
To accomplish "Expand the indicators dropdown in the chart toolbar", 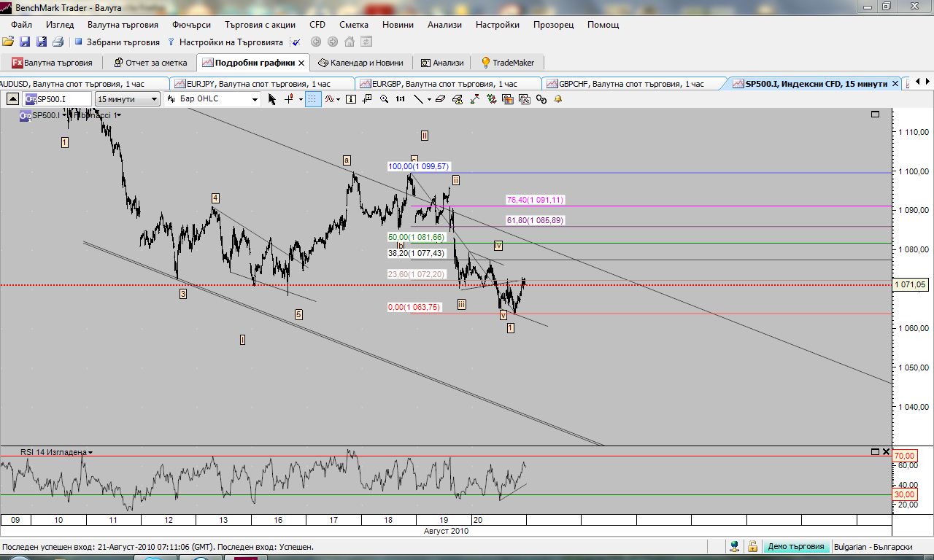I will 339,99.
